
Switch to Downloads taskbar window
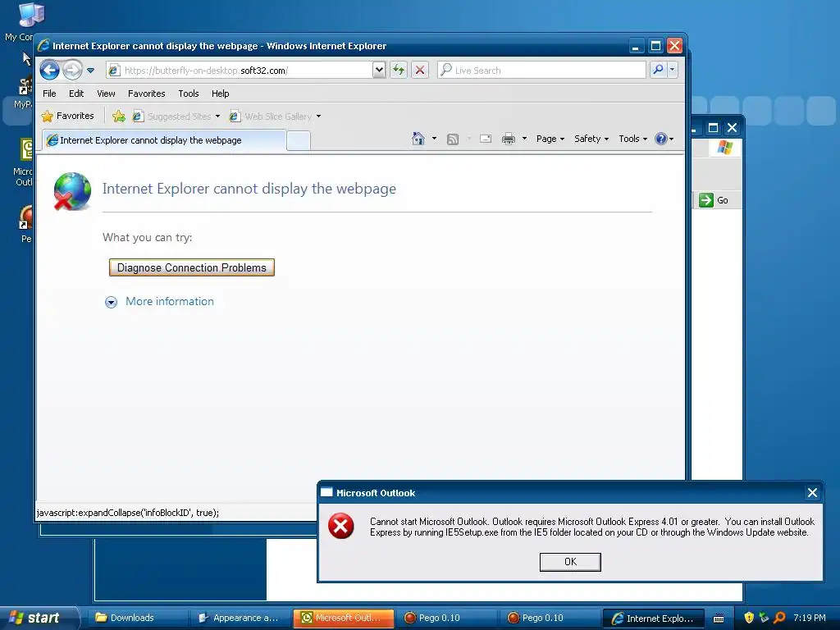point(138,619)
